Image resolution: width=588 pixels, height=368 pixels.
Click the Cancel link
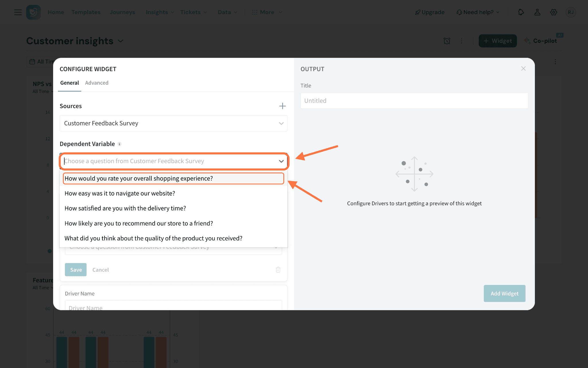pyautogui.click(x=100, y=270)
